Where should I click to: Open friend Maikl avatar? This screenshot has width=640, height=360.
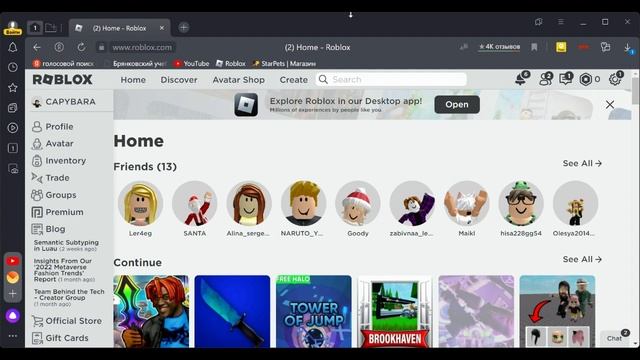(467, 203)
